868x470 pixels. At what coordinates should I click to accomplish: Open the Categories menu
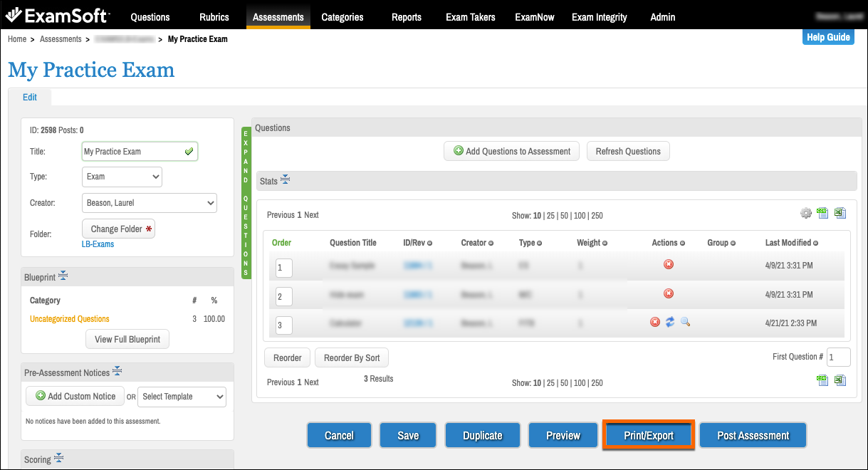[x=343, y=17]
